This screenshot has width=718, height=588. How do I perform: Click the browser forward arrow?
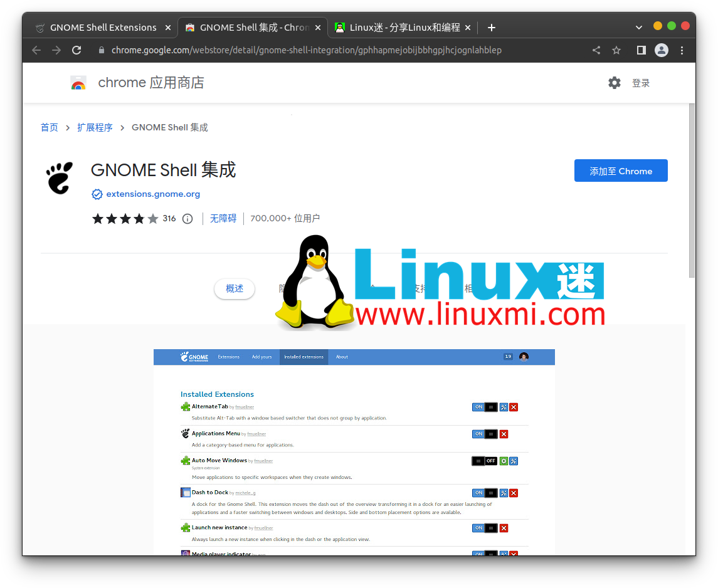[56, 50]
